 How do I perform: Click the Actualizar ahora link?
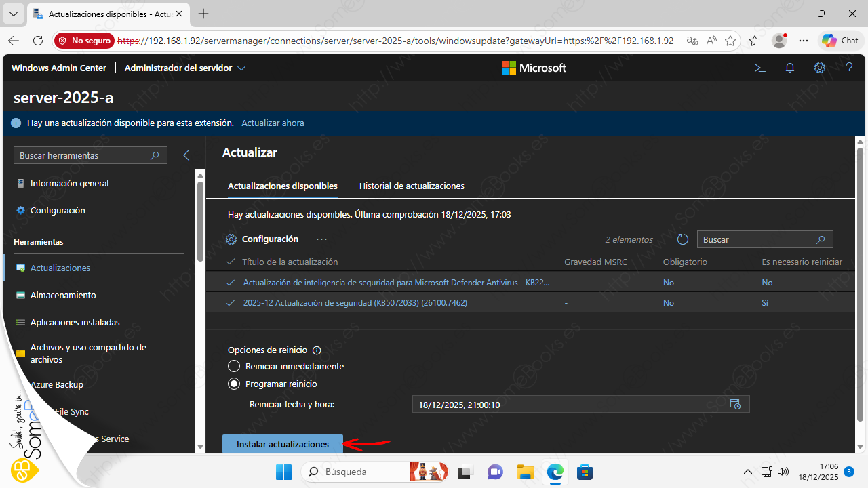click(273, 123)
